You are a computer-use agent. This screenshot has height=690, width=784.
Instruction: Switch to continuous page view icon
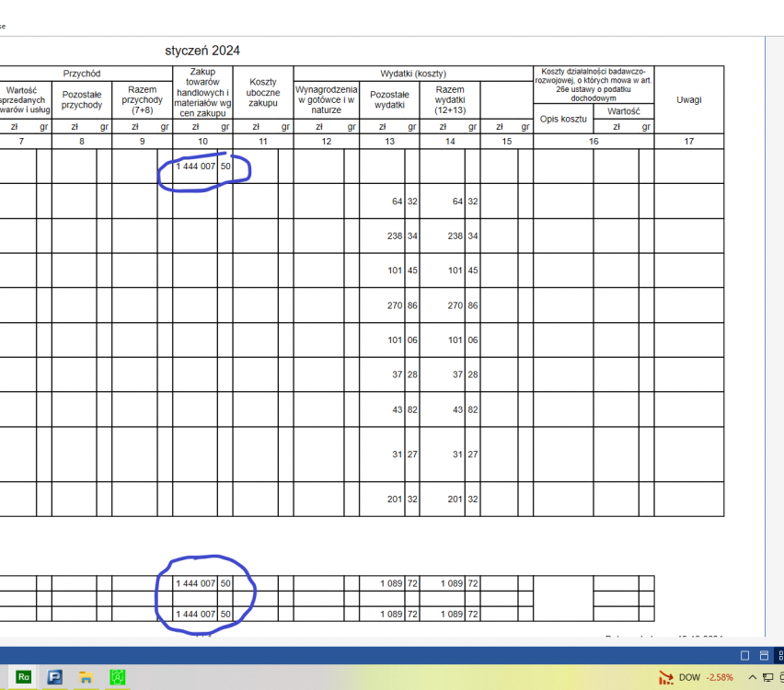pos(765,655)
